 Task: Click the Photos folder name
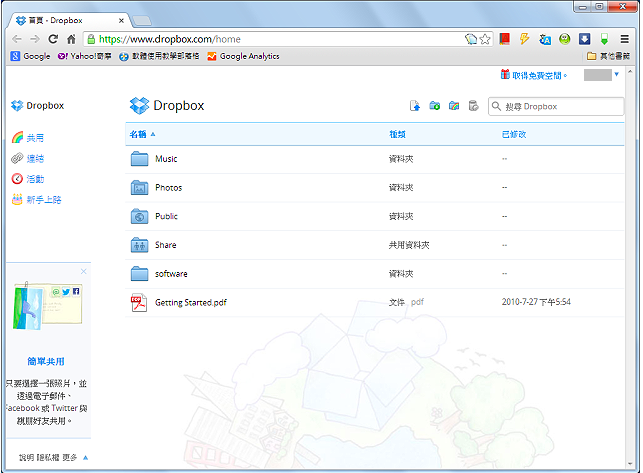coord(169,187)
